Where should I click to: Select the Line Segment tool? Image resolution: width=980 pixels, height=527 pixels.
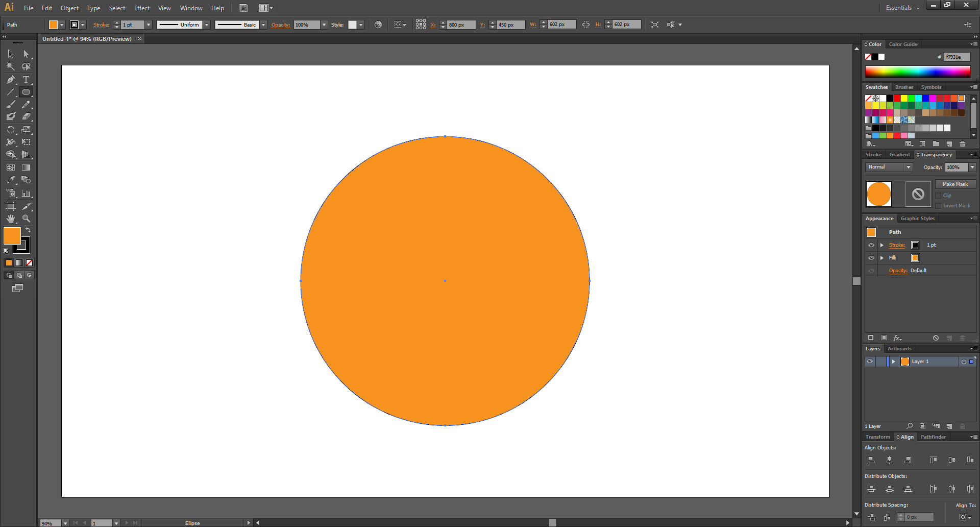click(11, 92)
